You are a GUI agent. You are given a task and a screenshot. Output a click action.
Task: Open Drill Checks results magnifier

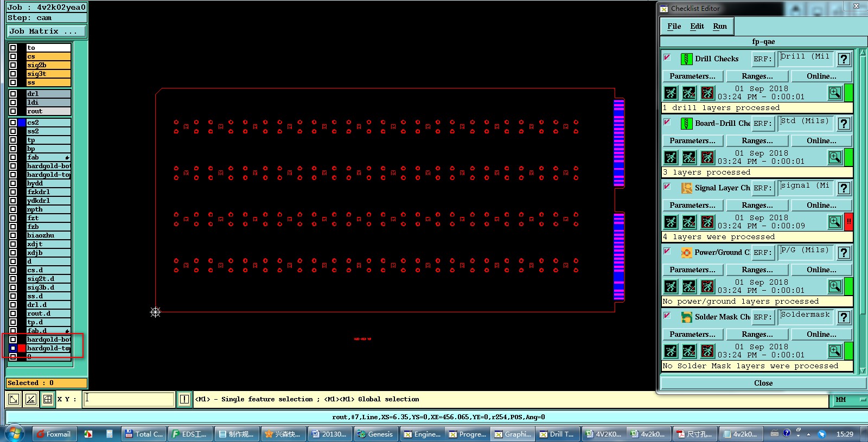pos(835,93)
